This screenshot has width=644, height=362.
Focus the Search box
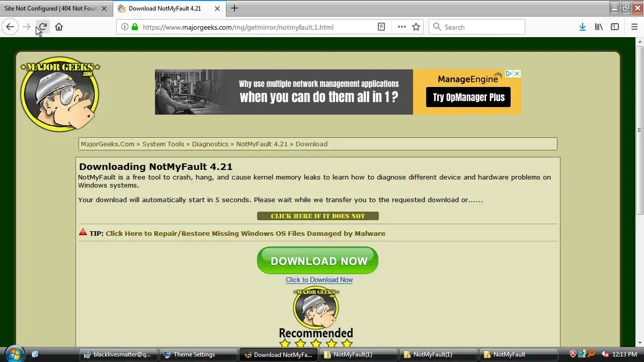click(x=477, y=27)
